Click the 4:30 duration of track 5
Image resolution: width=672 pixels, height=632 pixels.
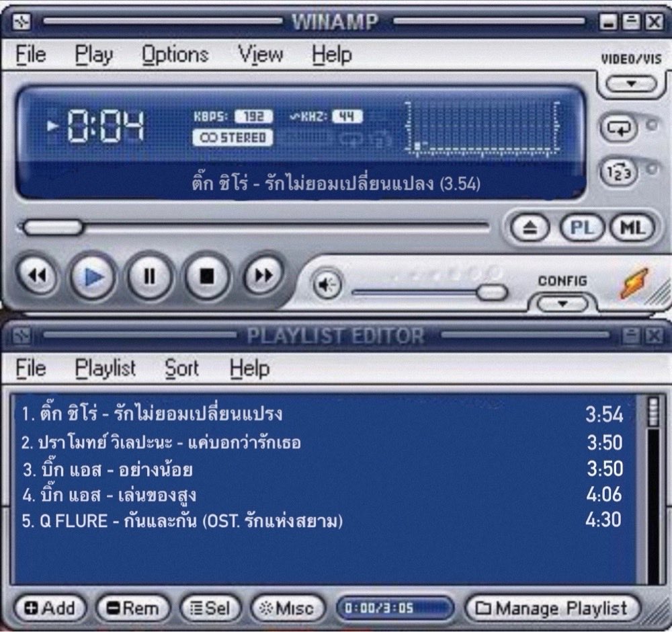(603, 520)
